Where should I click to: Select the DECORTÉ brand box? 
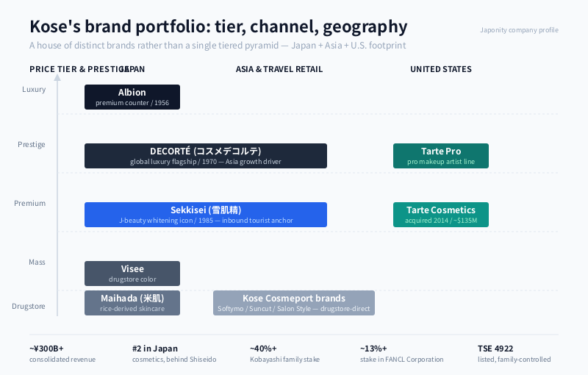[x=206, y=156]
